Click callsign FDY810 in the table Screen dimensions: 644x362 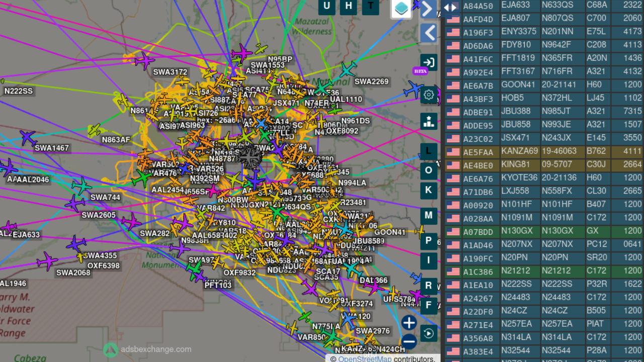coord(516,45)
